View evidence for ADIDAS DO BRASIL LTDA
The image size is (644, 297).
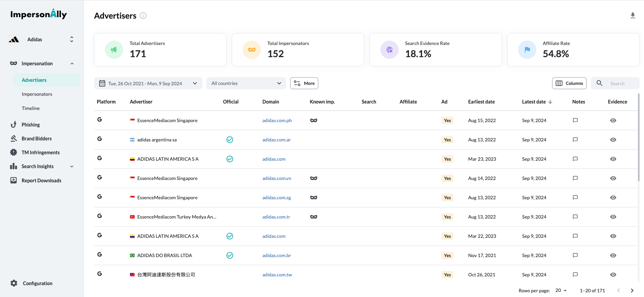[613, 255]
